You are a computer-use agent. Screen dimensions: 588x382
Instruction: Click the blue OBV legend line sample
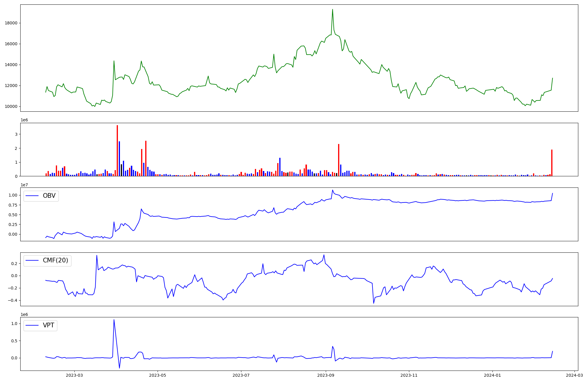coord(32,196)
